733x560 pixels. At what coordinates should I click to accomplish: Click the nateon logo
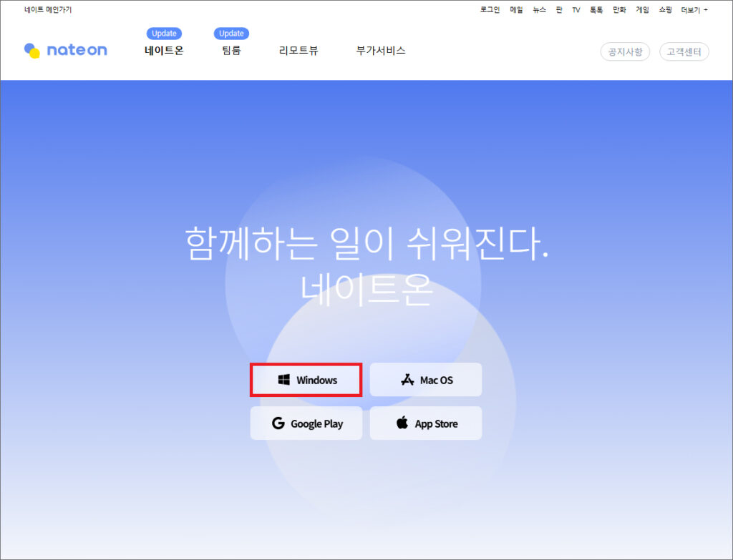65,50
